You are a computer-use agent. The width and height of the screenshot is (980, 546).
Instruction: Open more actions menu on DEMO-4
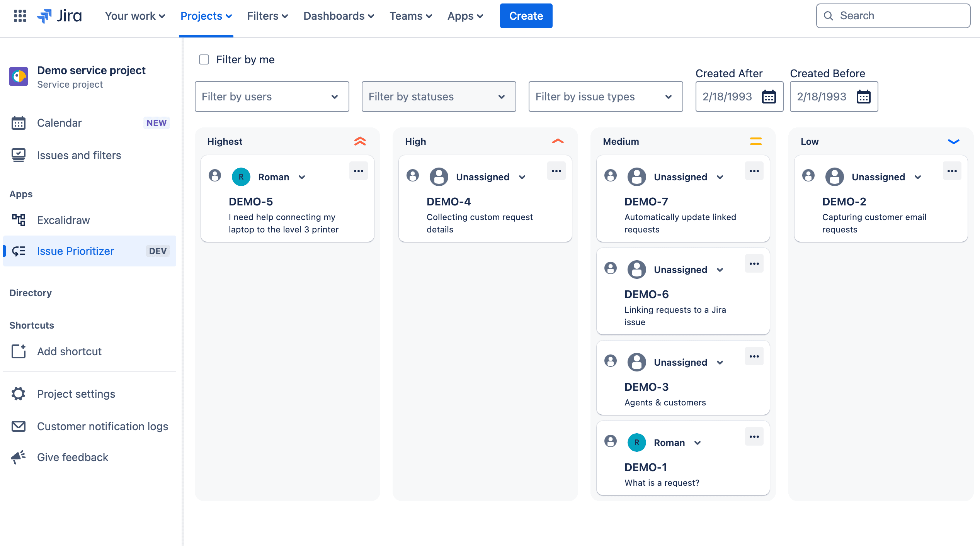[556, 171]
